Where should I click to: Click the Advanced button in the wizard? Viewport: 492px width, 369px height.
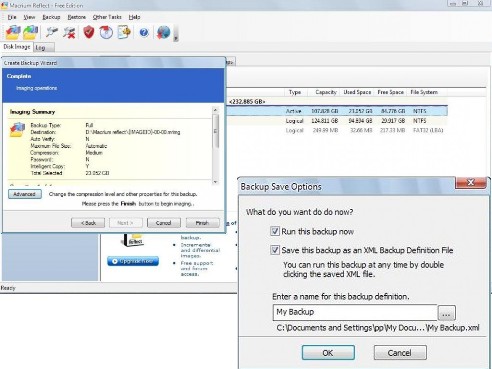(x=25, y=194)
